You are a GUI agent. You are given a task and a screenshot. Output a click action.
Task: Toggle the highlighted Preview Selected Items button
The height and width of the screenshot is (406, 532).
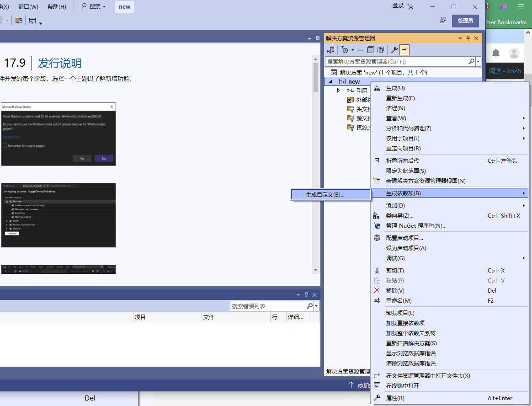tap(404, 50)
